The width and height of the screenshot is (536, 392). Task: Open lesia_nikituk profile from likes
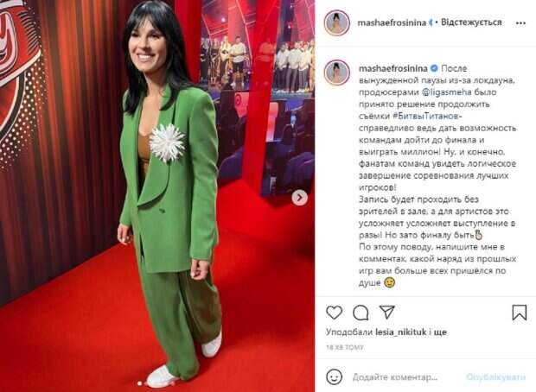click(x=401, y=332)
